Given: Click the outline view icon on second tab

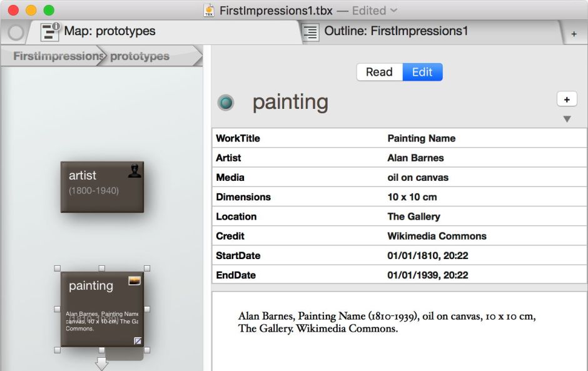Looking at the screenshot, I should pyautogui.click(x=310, y=32).
